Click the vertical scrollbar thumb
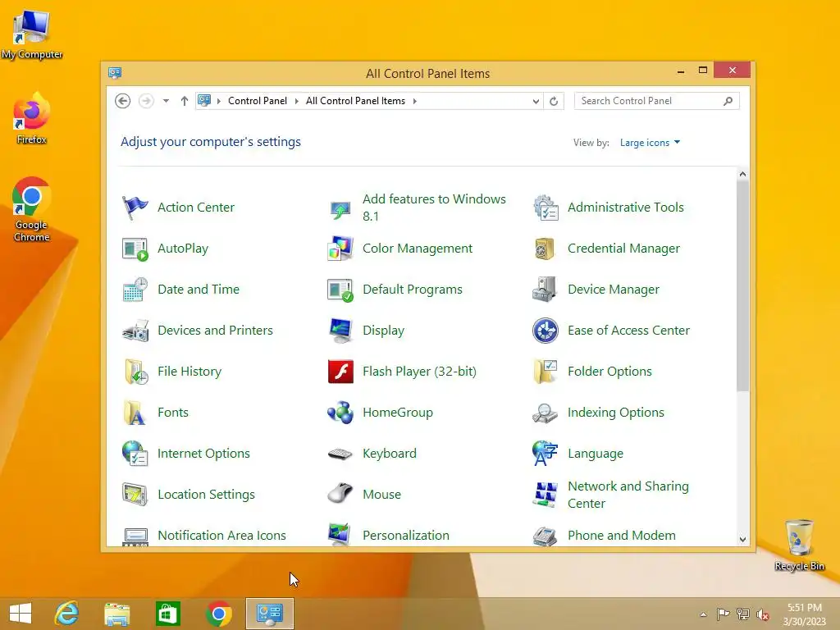This screenshot has width=840, height=630. (x=742, y=285)
